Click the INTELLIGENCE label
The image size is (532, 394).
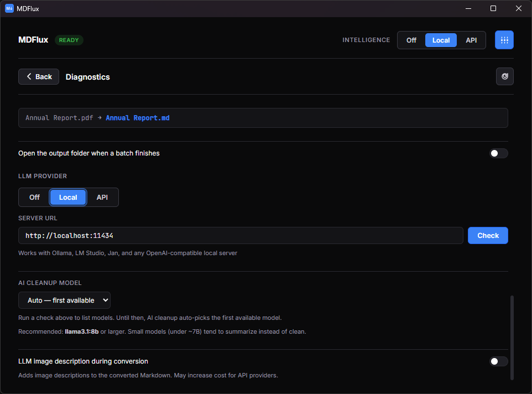tap(366, 40)
